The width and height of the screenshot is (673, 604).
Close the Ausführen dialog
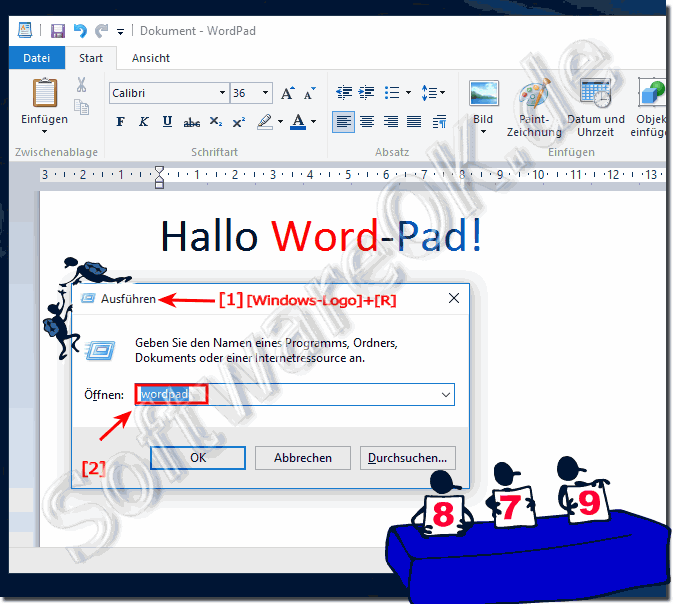coord(454,298)
